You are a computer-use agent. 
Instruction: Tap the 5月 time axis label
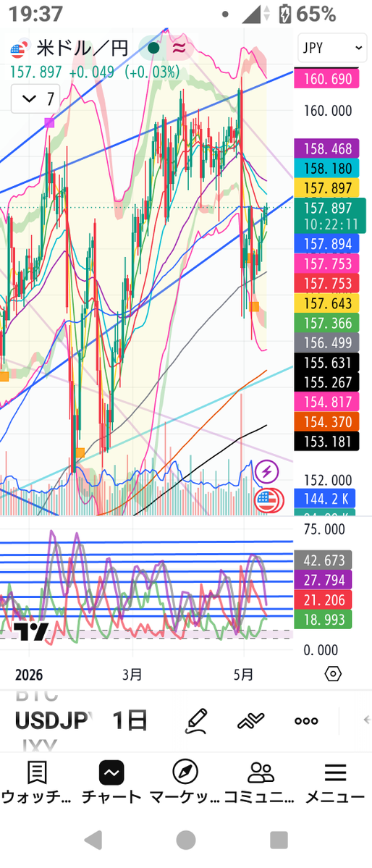[244, 674]
